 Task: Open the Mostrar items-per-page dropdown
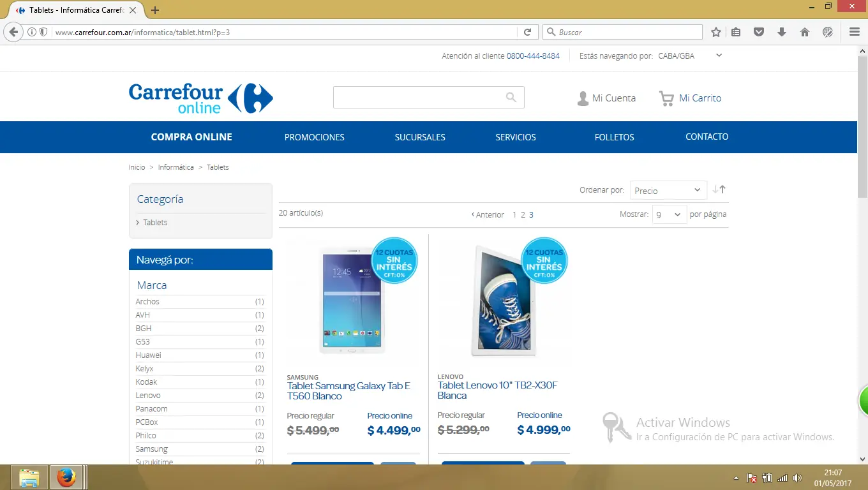coord(669,214)
